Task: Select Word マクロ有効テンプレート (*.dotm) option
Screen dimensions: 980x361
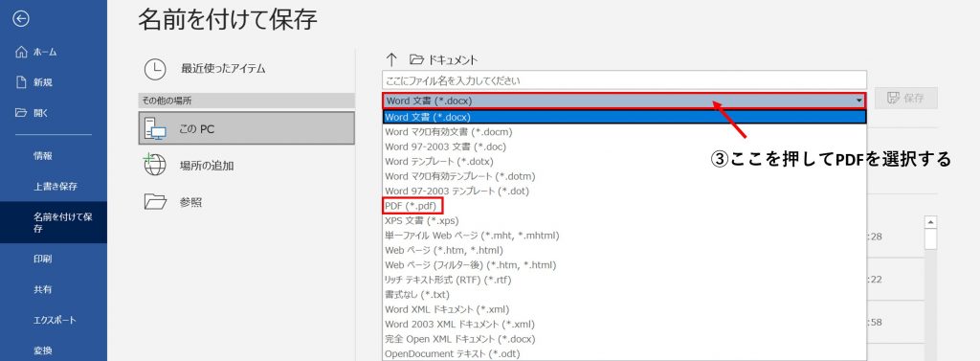Action: [624, 176]
